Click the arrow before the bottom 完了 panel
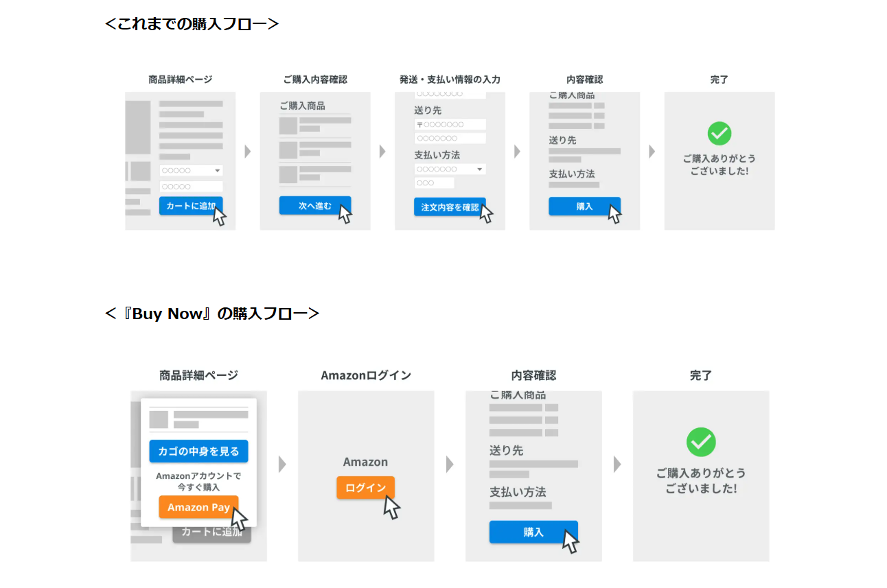887x588 pixels. click(617, 464)
